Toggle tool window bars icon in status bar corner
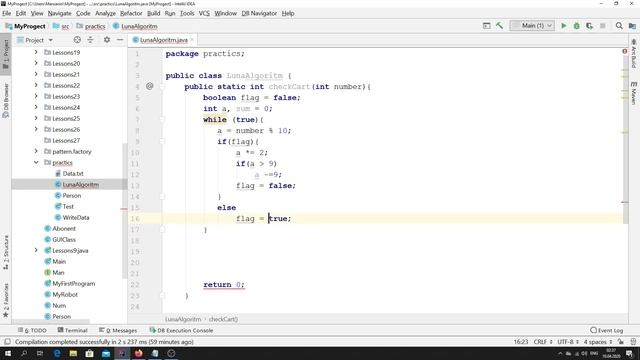 coord(7,342)
